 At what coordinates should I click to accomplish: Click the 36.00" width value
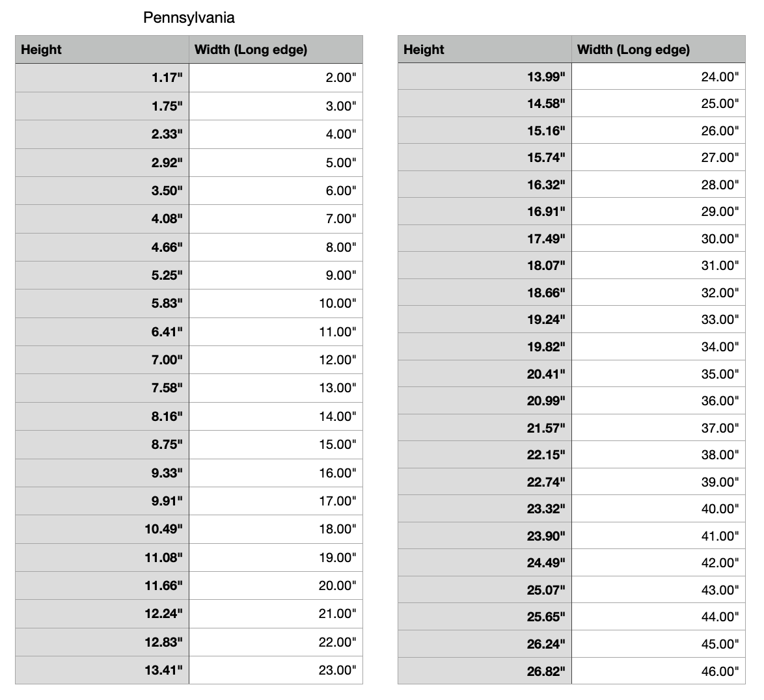click(720, 401)
